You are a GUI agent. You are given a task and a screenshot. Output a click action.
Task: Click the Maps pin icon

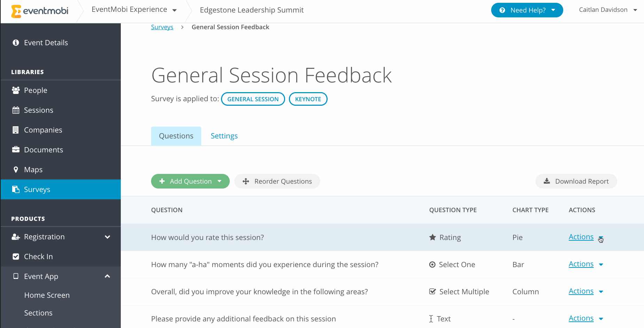(x=16, y=170)
